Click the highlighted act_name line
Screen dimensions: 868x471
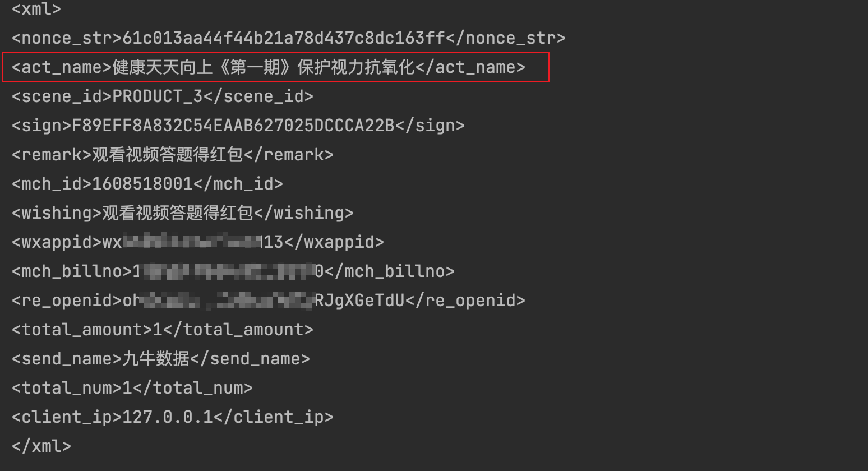click(x=276, y=67)
